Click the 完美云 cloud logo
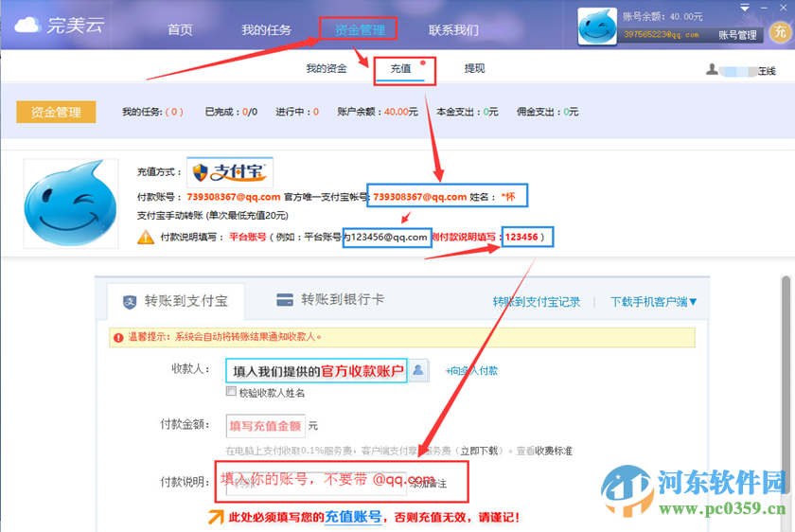The height and width of the screenshot is (532, 795). 60,25
